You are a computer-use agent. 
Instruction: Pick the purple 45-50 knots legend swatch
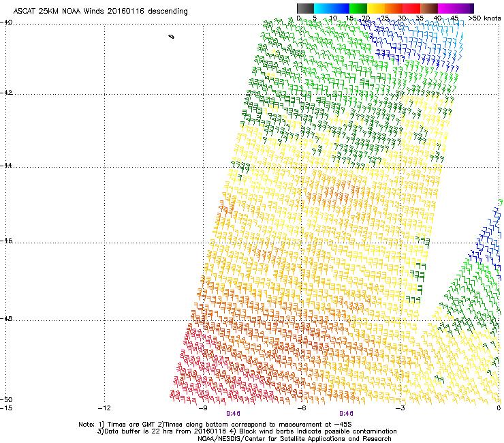coord(464,8)
